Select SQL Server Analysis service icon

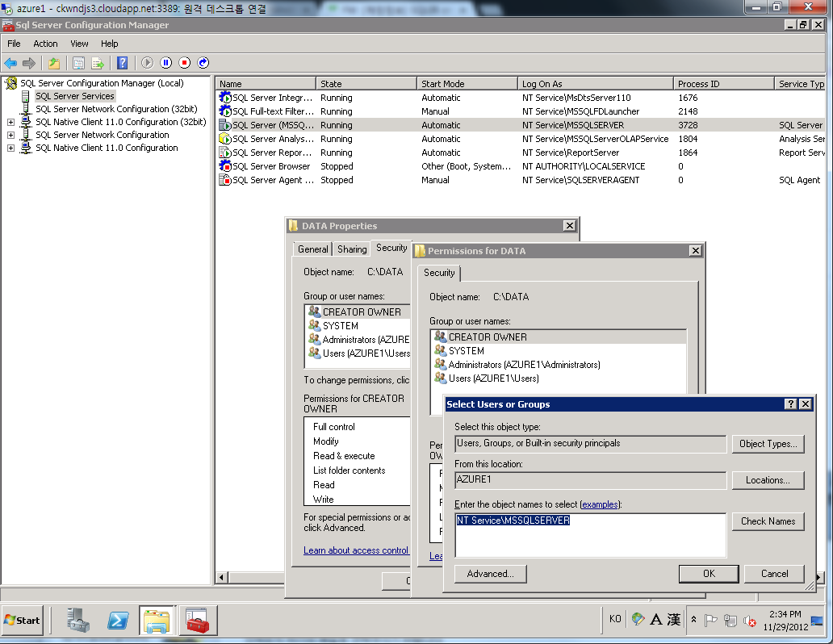coord(225,139)
